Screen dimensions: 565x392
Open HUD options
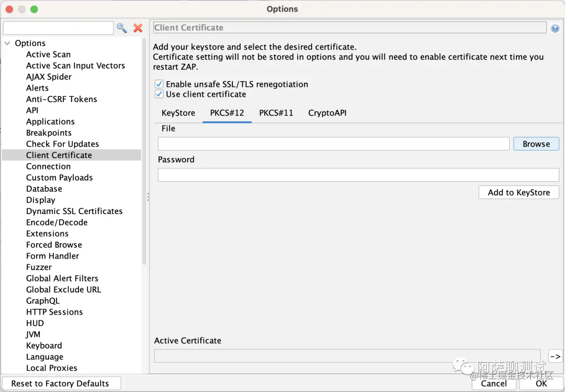(x=35, y=323)
